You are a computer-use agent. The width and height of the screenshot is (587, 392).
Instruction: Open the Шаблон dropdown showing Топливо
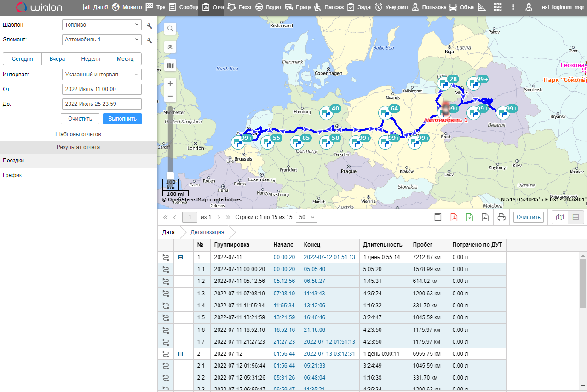tap(102, 25)
